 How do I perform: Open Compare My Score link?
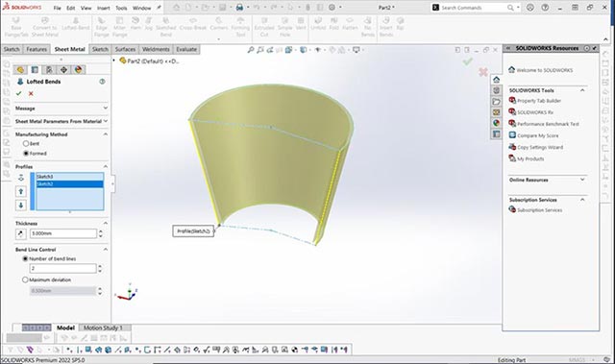tap(538, 135)
